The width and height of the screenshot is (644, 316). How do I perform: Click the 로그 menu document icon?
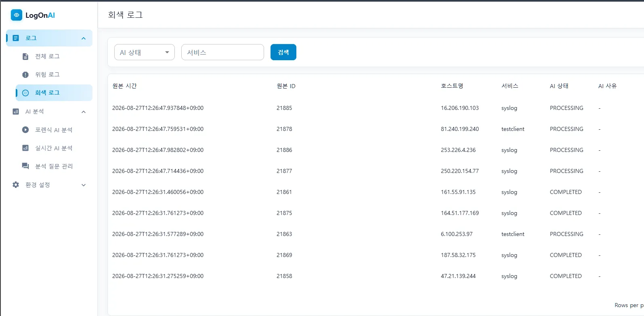pyautogui.click(x=16, y=38)
